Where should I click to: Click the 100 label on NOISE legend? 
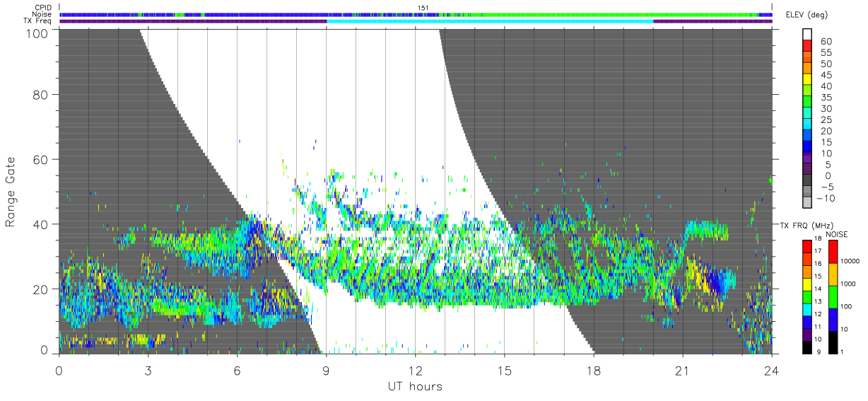pyautogui.click(x=847, y=306)
